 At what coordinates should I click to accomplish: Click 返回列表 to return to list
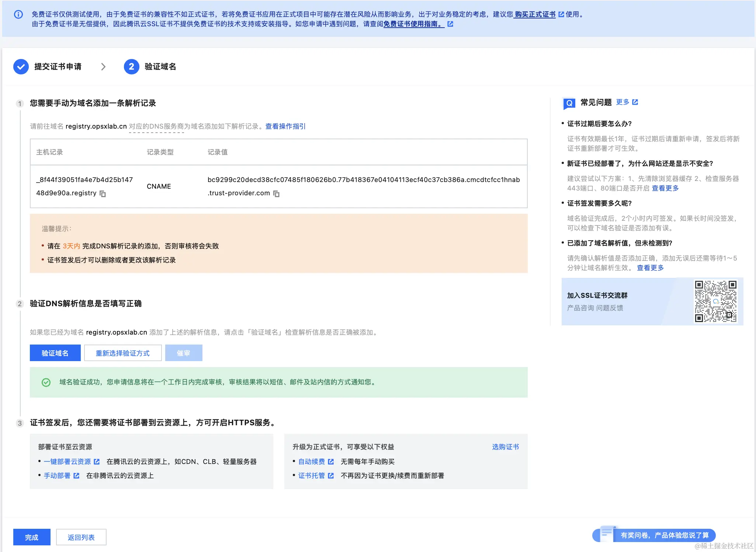point(81,537)
